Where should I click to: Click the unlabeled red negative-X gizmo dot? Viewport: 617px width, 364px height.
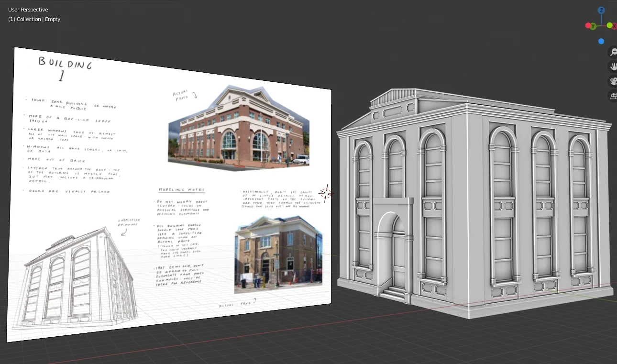coord(588,25)
